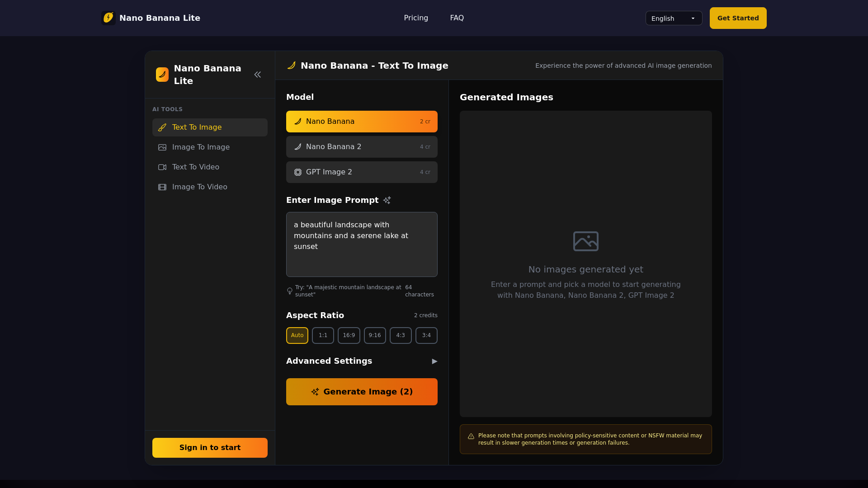Image resolution: width=868 pixels, height=488 pixels.
Task: Click the NSFW policy notice text
Action: [x=590, y=439]
